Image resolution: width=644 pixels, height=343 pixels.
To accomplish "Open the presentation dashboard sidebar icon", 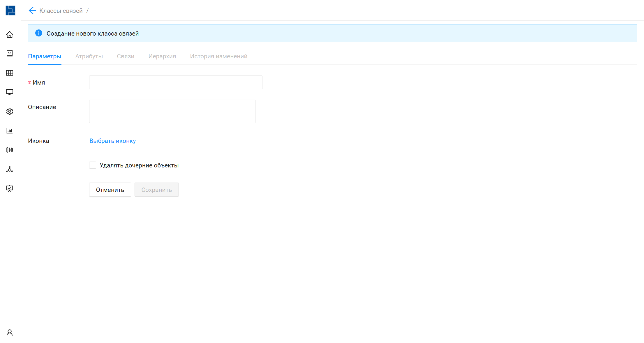I will tap(10, 188).
